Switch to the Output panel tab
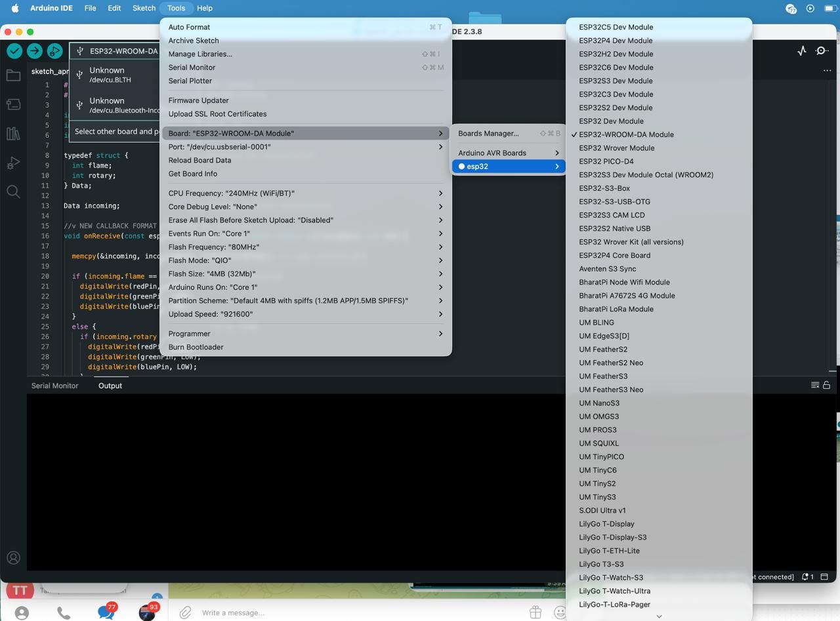 [110, 386]
